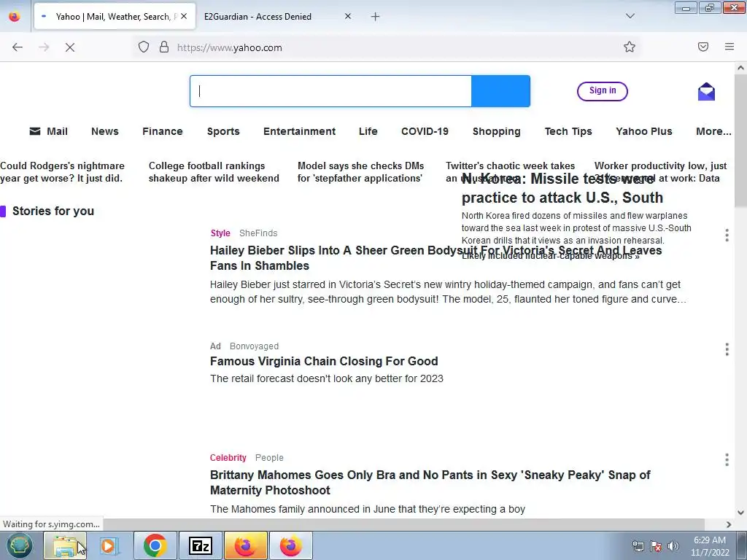747x560 pixels.
Task: Open the tracking protection shield icon
Action: (x=144, y=47)
